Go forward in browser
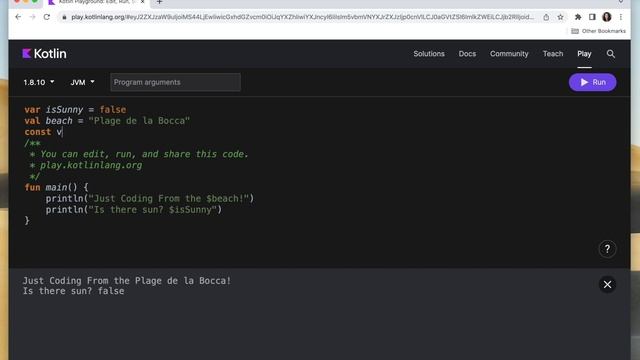The image size is (640, 360). (33, 17)
